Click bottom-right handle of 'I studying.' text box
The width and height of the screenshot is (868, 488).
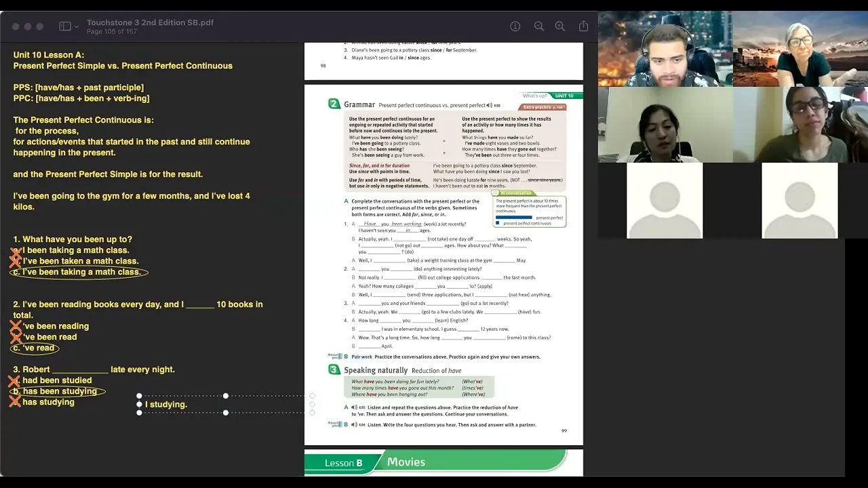tap(312, 413)
